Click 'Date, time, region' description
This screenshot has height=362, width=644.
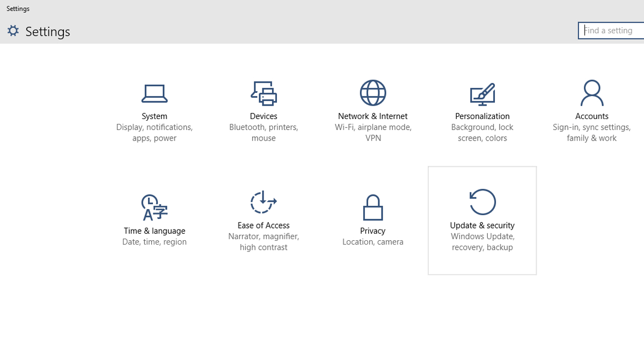coord(155,242)
